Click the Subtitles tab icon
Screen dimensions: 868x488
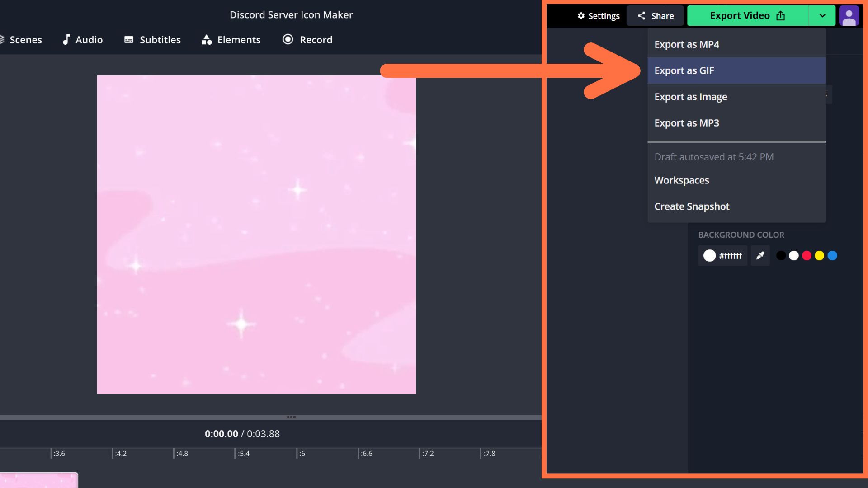tap(129, 39)
